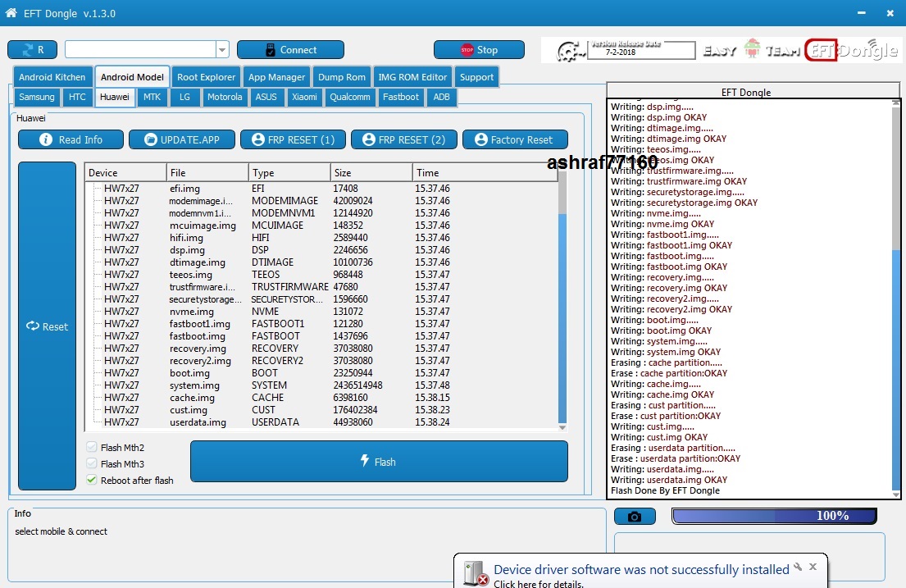Select the HTC brand tab
906x588 pixels.
pyautogui.click(x=77, y=97)
